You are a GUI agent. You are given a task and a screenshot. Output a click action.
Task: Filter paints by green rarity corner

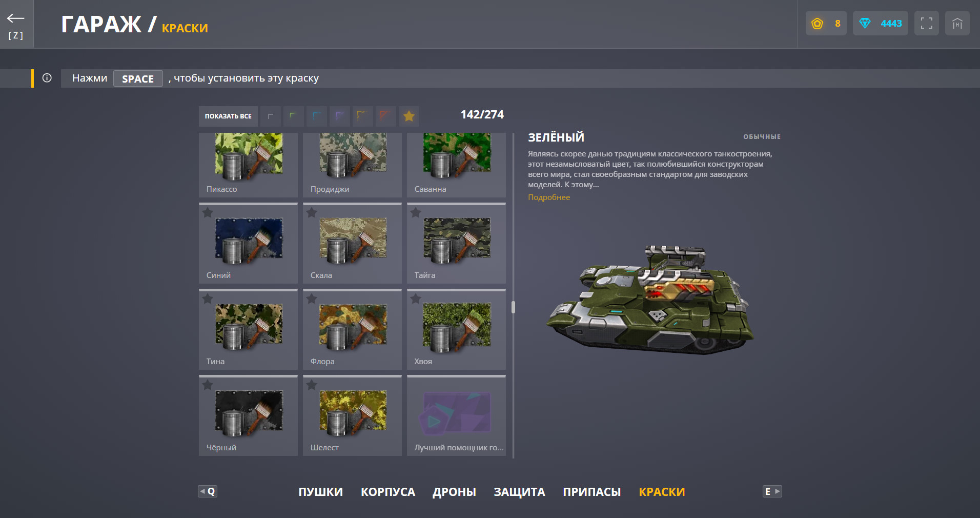point(294,116)
